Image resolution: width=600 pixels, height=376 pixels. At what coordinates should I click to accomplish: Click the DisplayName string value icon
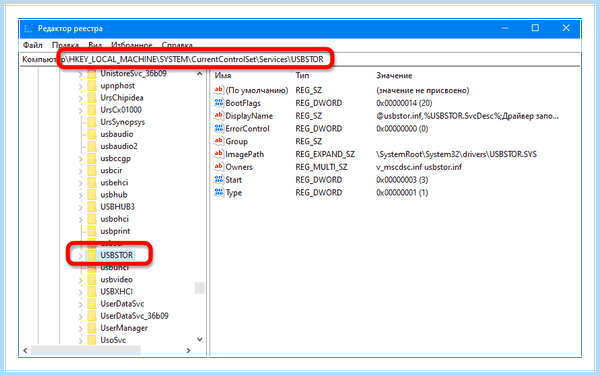pos(218,116)
